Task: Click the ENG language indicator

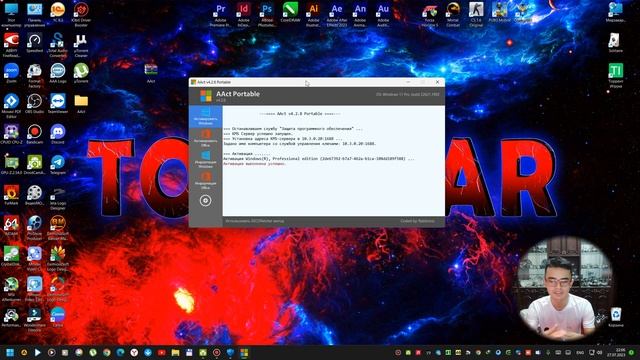Action: click(x=580, y=352)
